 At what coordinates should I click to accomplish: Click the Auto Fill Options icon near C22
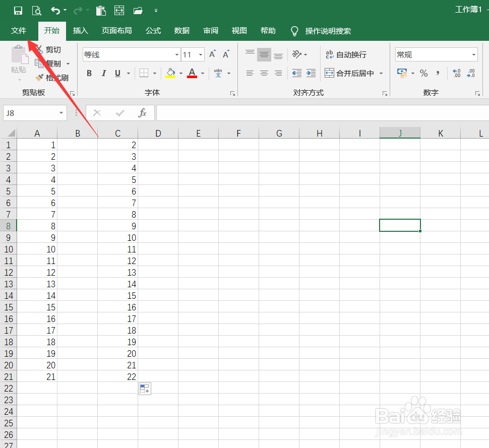(x=145, y=389)
